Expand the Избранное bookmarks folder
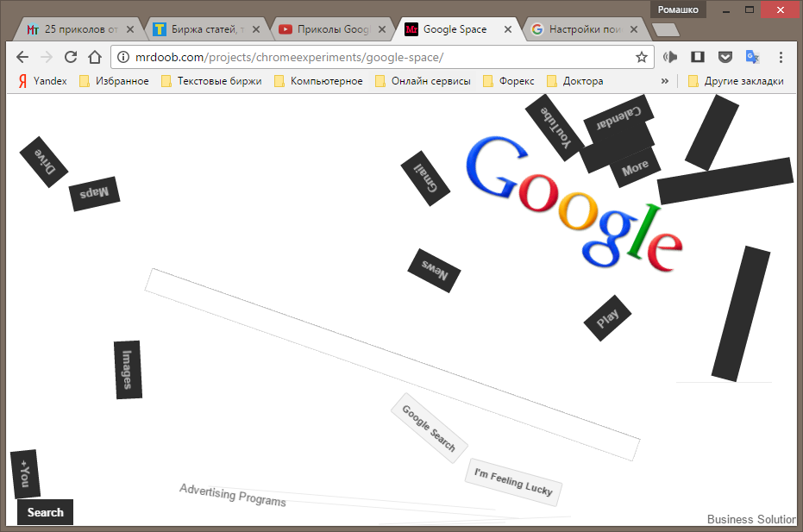The height and width of the screenshot is (532, 803). click(x=114, y=81)
